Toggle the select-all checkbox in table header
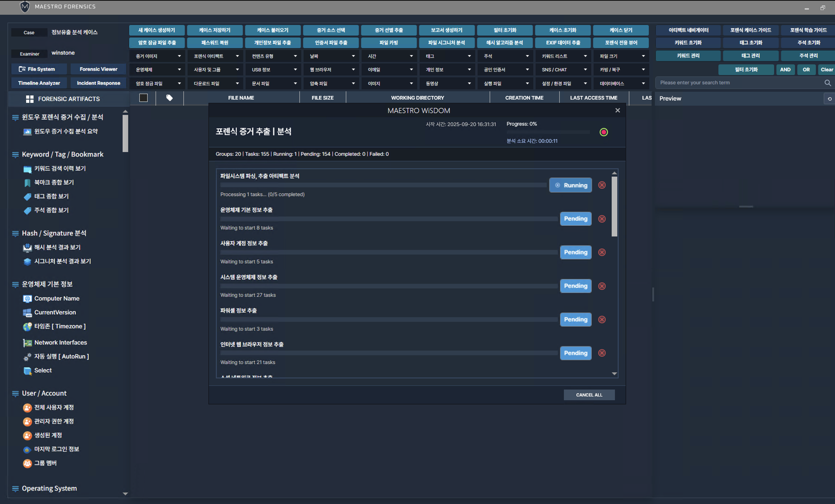The height and width of the screenshot is (504, 835). click(x=143, y=98)
